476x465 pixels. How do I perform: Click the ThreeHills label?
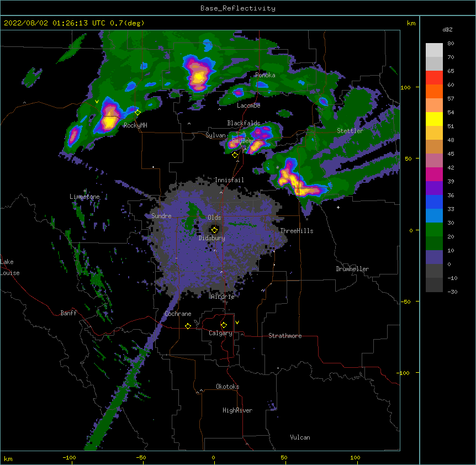(297, 231)
